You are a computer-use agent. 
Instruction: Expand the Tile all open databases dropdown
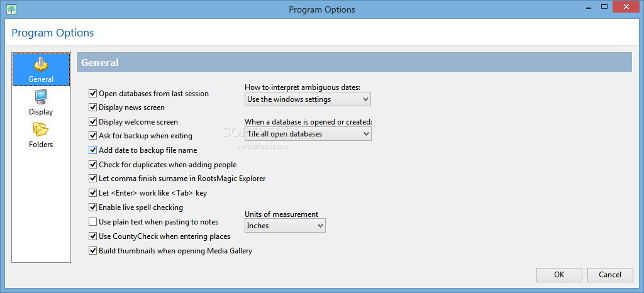pos(308,134)
